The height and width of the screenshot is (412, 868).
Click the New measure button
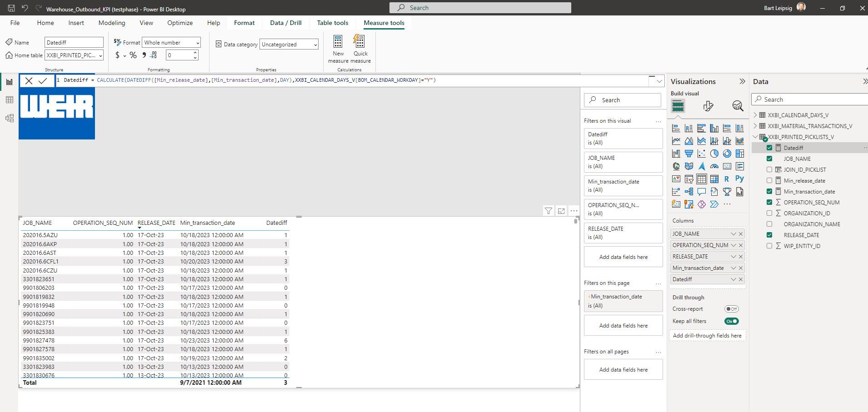(x=338, y=49)
